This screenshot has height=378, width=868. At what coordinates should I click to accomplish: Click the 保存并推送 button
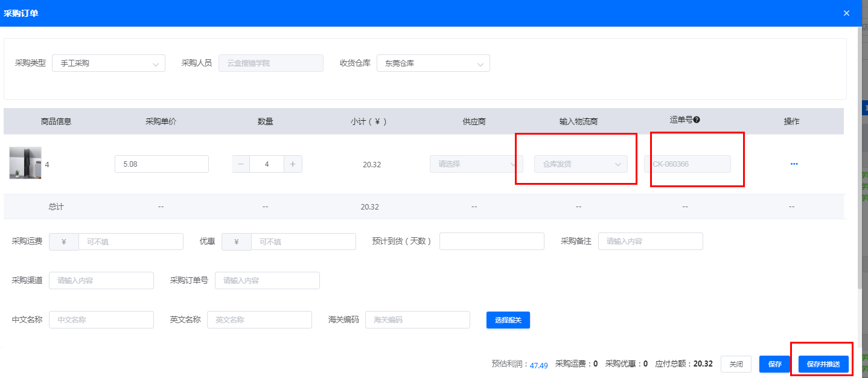pyautogui.click(x=823, y=364)
